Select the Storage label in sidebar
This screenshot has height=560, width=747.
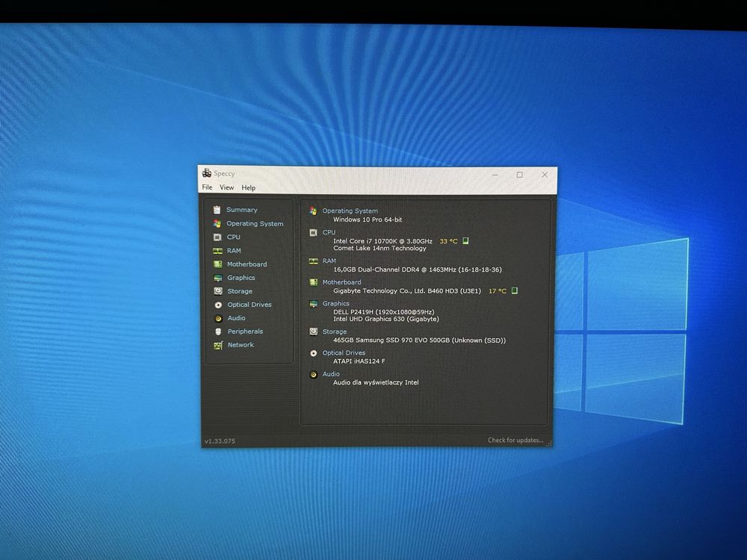[x=240, y=291]
